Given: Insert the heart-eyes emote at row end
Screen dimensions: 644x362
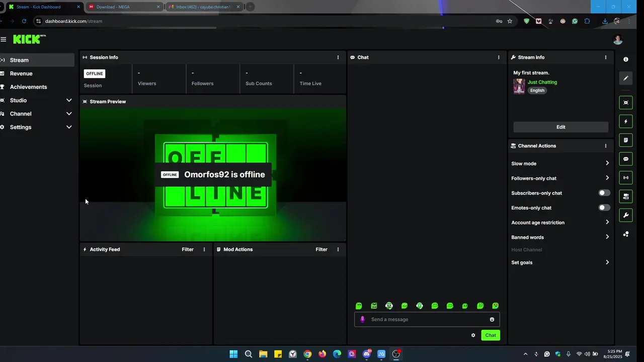Looking at the screenshot, I should click(x=496, y=306).
